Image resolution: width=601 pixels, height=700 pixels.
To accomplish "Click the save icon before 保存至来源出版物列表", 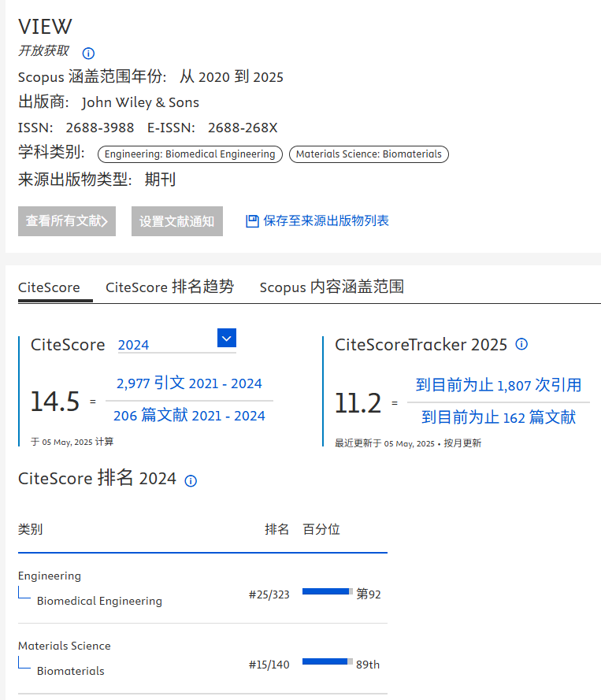I will [252, 221].
